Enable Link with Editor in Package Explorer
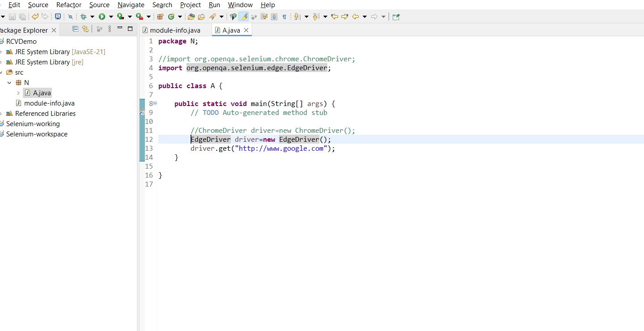Screen dimensions: 644x331 [85, 29]
